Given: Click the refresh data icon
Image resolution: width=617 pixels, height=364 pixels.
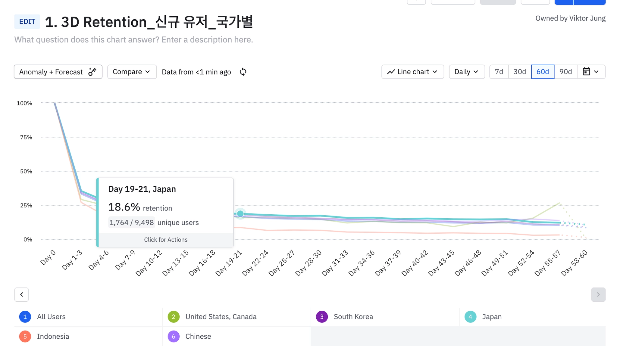Looking at the screenshot, I should 243,72.
